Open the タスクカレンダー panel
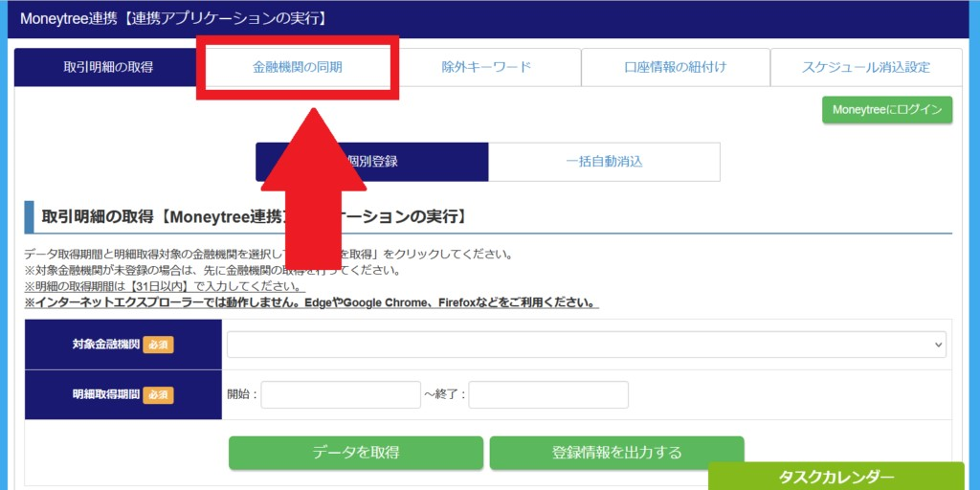 (836, 477)
